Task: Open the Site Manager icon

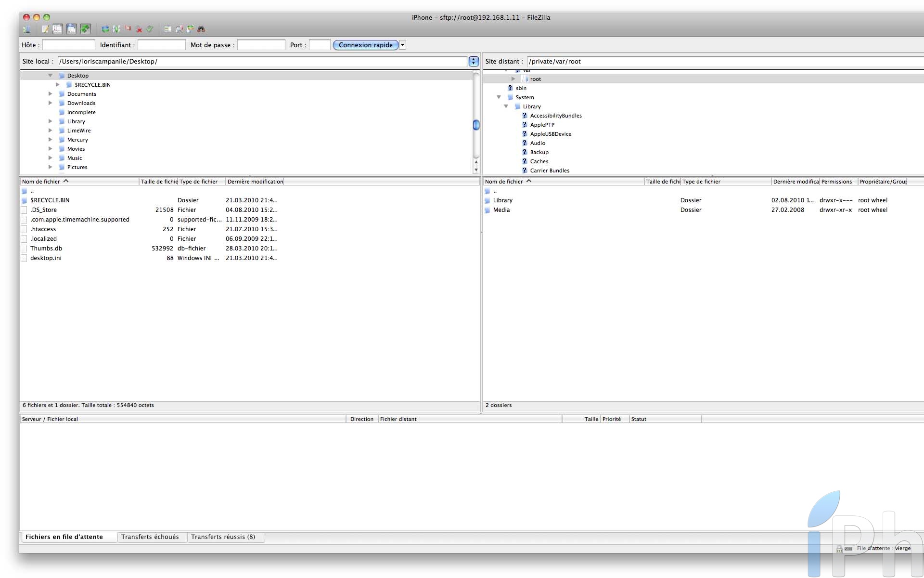Action: tap(26, 29)
